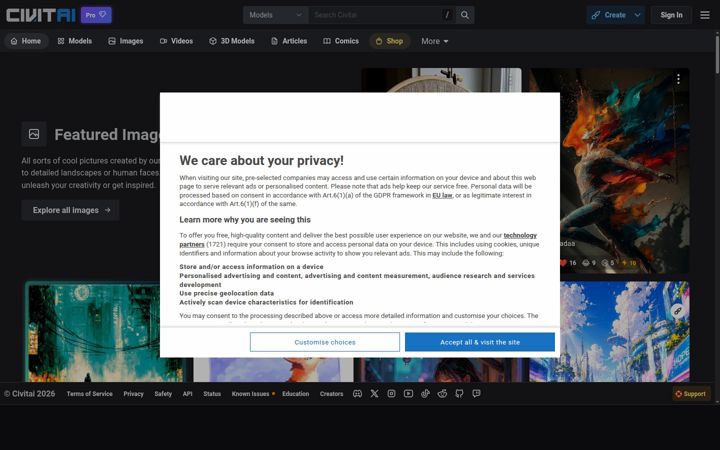This screenshot has height=450, width=720.
Task: Expand the More navigation dropdown
Action: [434, 41]
